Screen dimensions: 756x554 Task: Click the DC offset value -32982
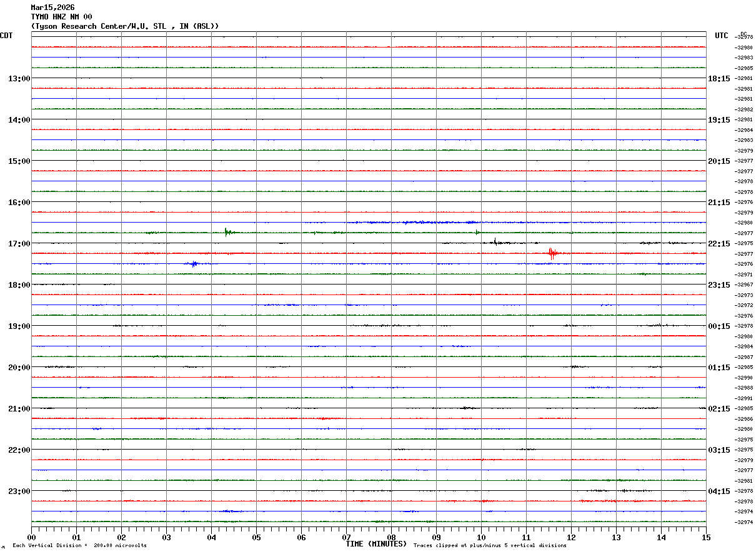coord(744,109)
